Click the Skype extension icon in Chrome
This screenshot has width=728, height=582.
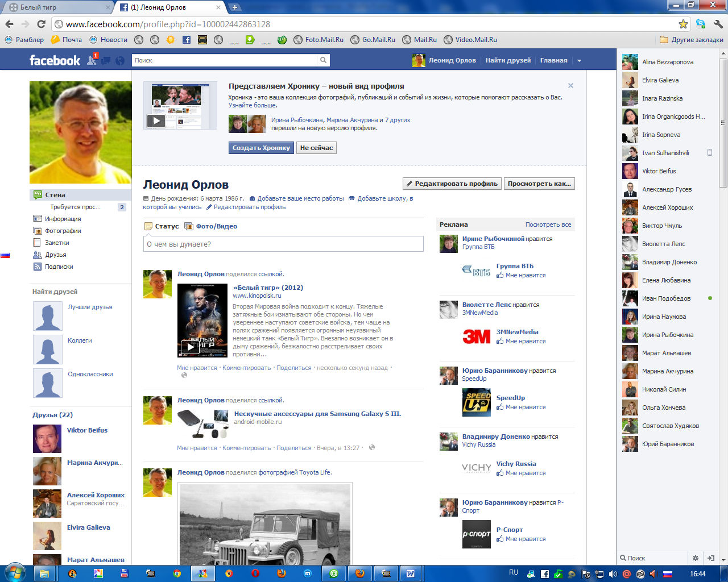[701, 24]
